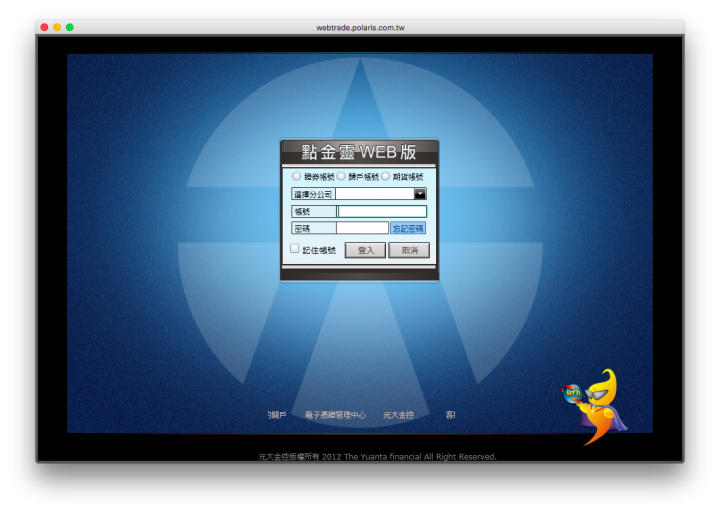Click the WEB genie mascot icon

pos(595,406)
